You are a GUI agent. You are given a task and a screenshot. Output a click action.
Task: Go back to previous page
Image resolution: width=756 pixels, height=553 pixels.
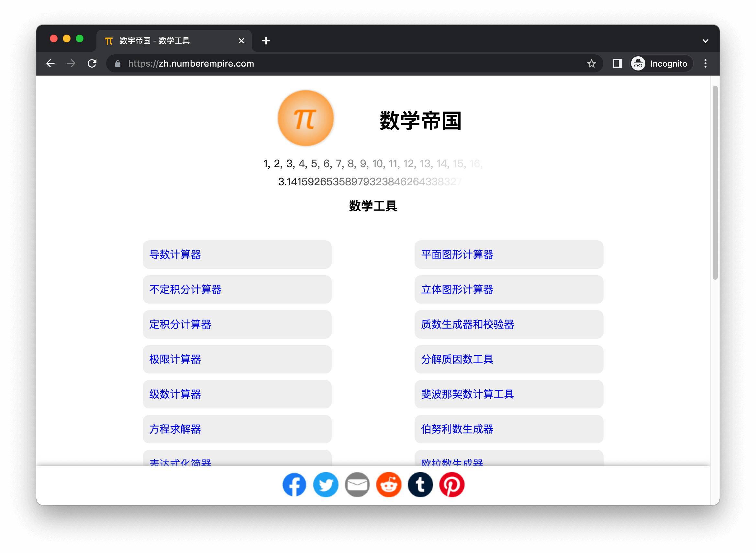tap(50, 64)
